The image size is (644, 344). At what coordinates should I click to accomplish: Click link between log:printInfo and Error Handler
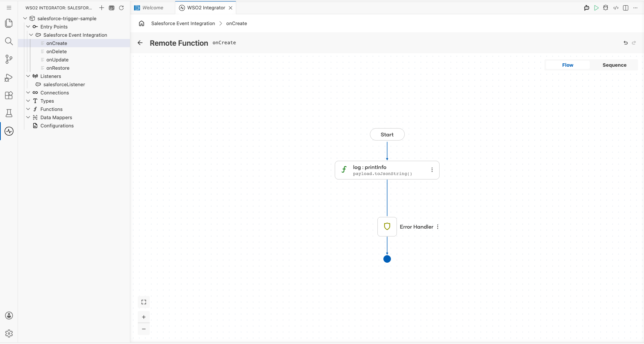tap(387, 198)
